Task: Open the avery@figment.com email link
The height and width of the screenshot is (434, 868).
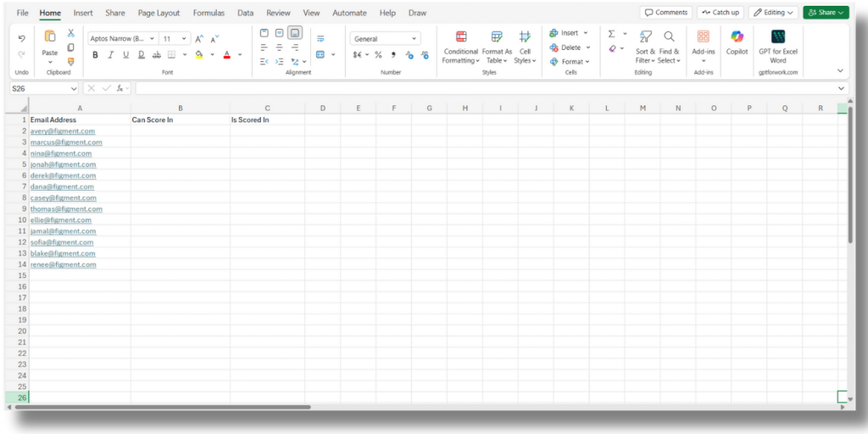Action: point(63,131)
